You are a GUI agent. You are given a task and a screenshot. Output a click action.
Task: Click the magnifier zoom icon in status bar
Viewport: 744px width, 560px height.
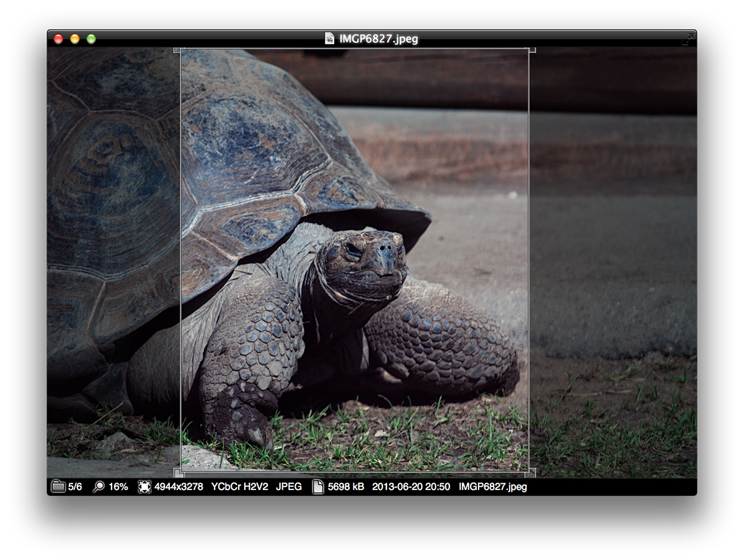(x=98, y=486)
